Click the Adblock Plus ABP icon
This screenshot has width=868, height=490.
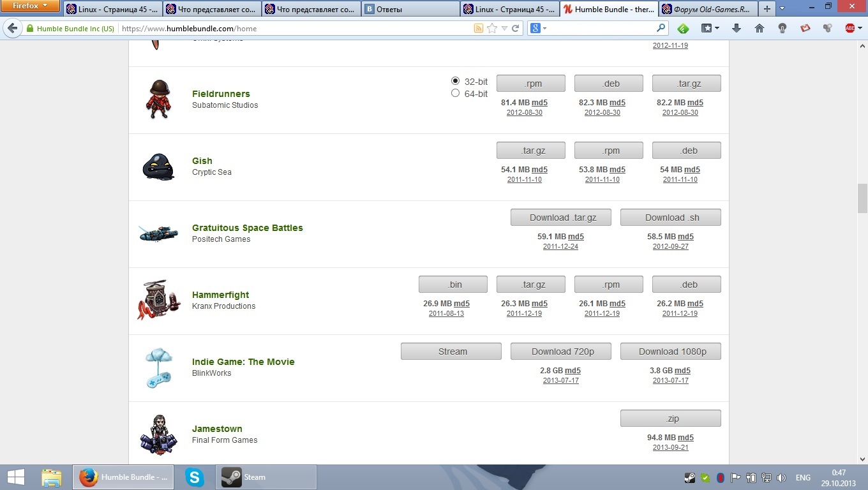click(849, 28)
